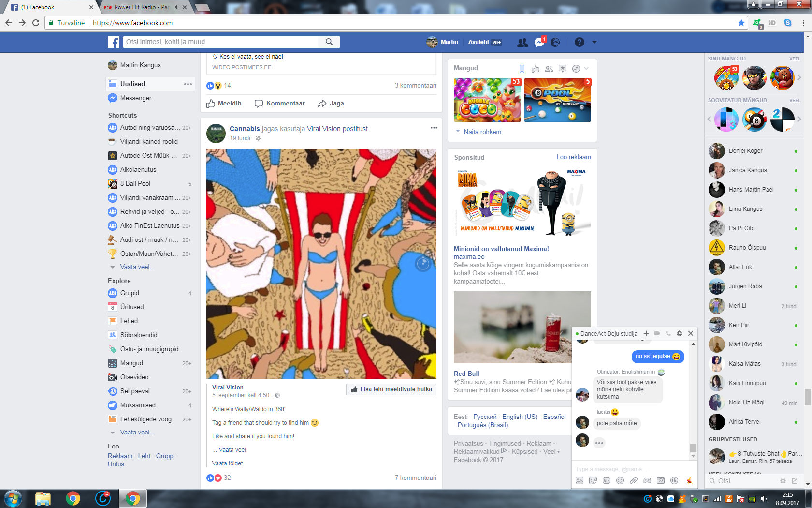The image size is (812, 508).
Task: Open Üritused under Explore
Action: coord(131,307)
